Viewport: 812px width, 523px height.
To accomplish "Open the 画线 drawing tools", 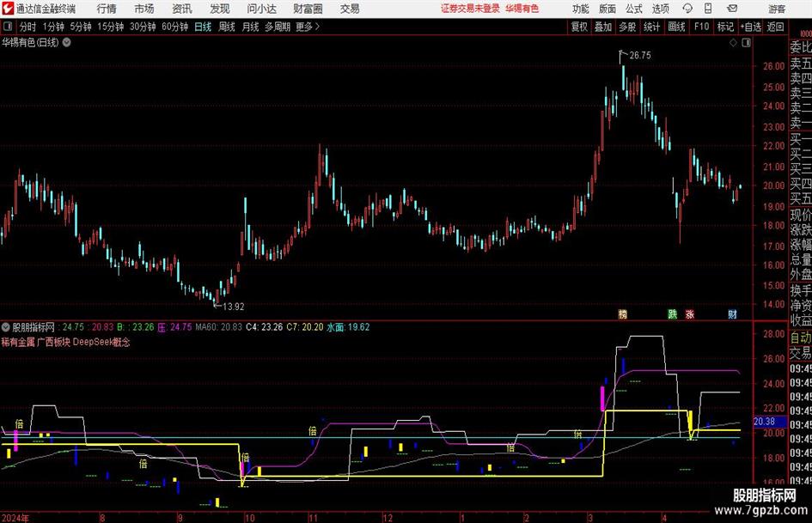I will point(677,27).
